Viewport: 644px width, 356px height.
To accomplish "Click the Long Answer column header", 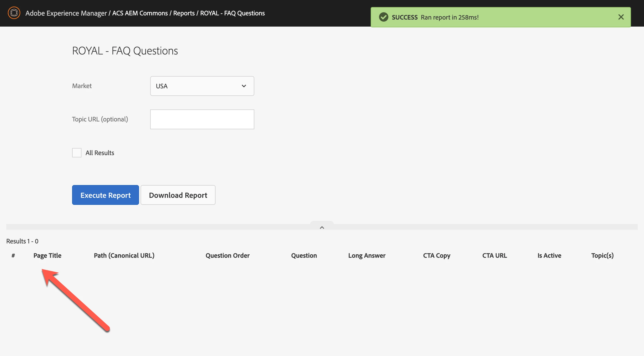I will click(367, 255).
